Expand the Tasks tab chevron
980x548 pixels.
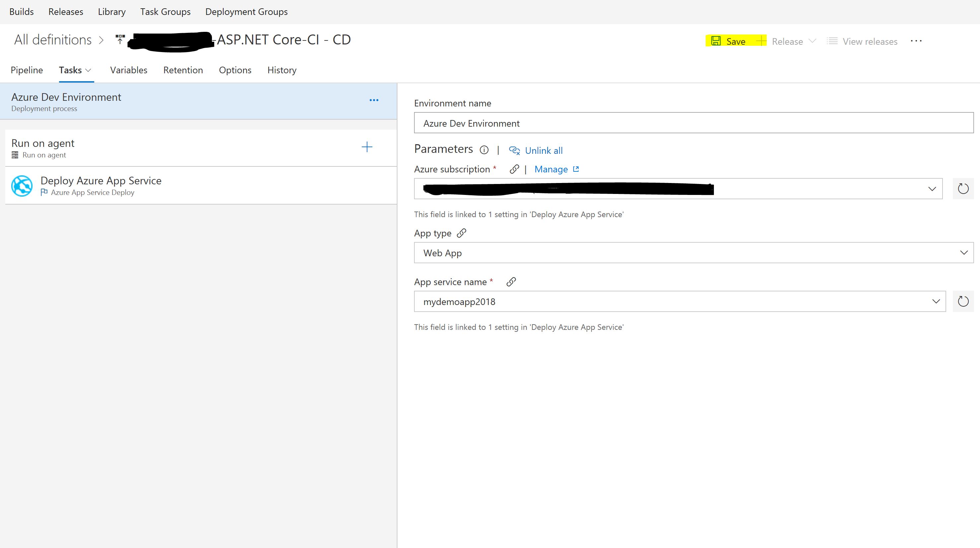tap(88, 70)
